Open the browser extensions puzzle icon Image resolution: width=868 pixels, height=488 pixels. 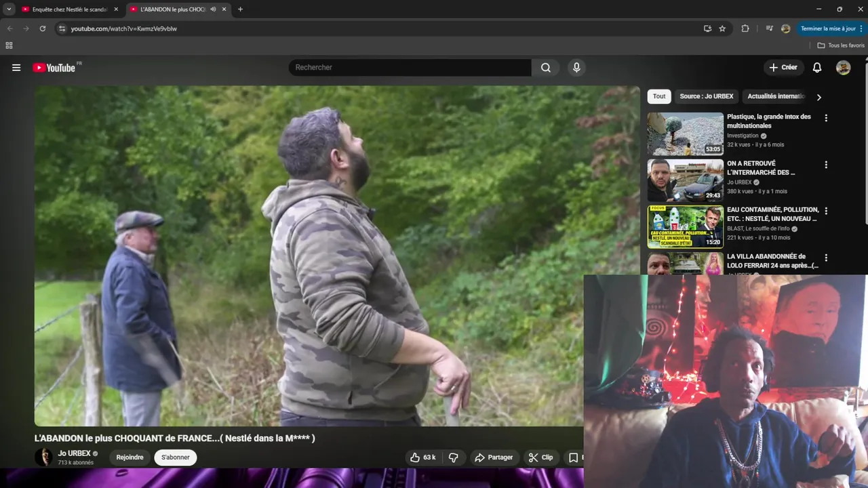(x=745, y=28)
